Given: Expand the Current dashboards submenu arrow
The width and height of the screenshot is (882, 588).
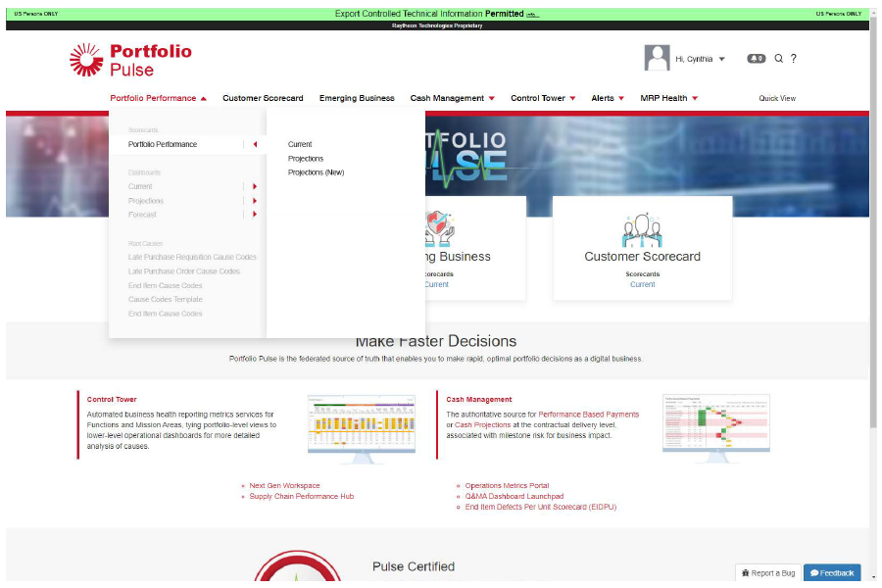Looking at the screenshot, I should tap(255, 187).
